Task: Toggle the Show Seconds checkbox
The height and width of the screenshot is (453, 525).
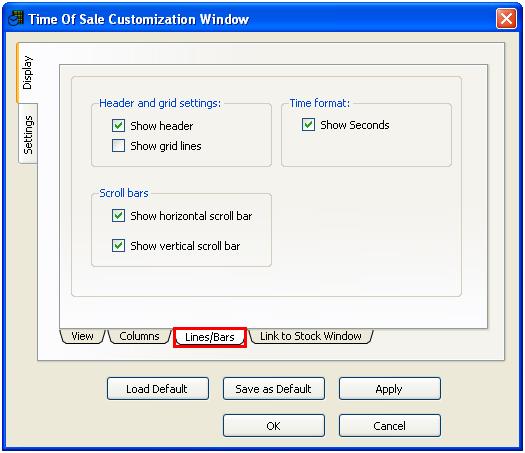Action: [x=308, y=125]
